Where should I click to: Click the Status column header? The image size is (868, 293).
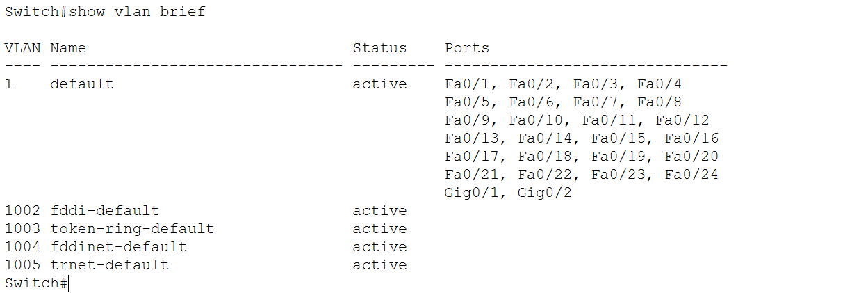[379, 48]
